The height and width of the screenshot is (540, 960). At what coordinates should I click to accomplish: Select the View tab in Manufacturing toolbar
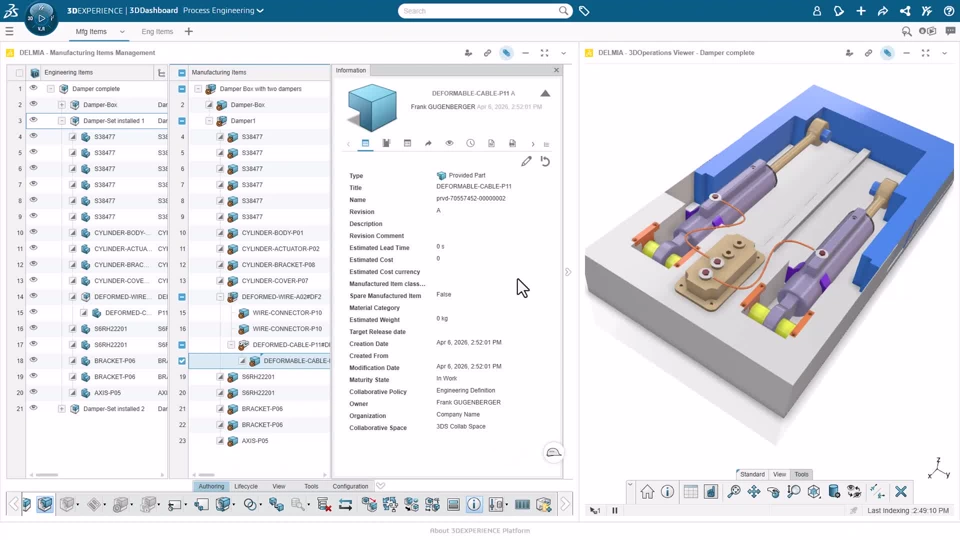(279, 486)
